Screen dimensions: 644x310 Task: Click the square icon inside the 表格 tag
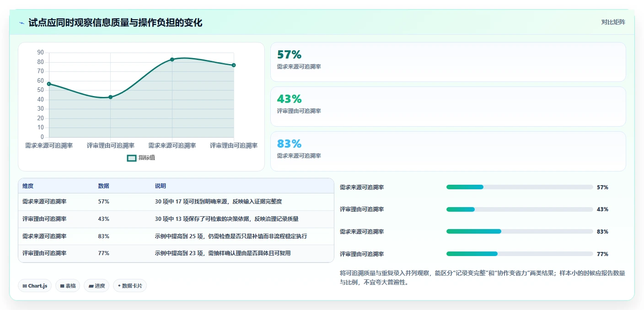(x=62, y=286)
